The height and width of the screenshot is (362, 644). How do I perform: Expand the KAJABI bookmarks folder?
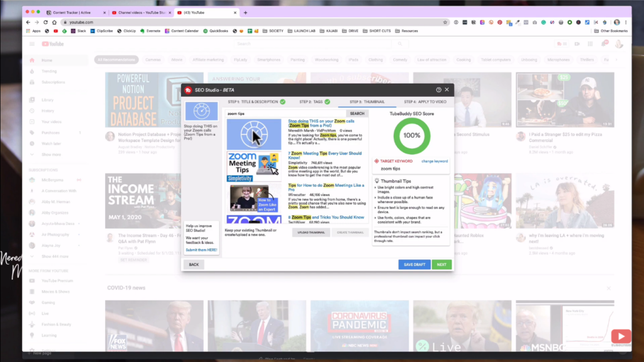[x=328, y=31]
